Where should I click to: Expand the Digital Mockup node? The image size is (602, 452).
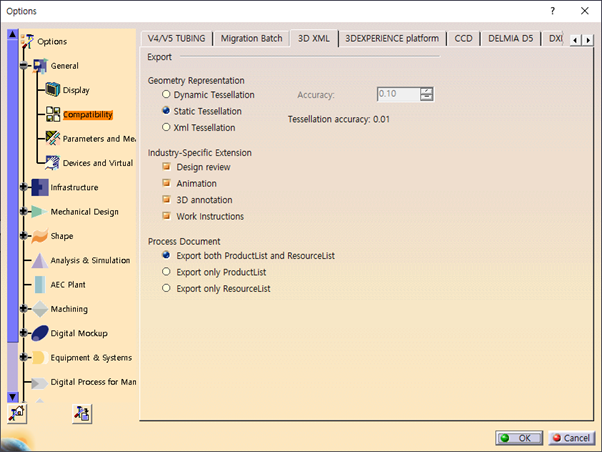24,333
